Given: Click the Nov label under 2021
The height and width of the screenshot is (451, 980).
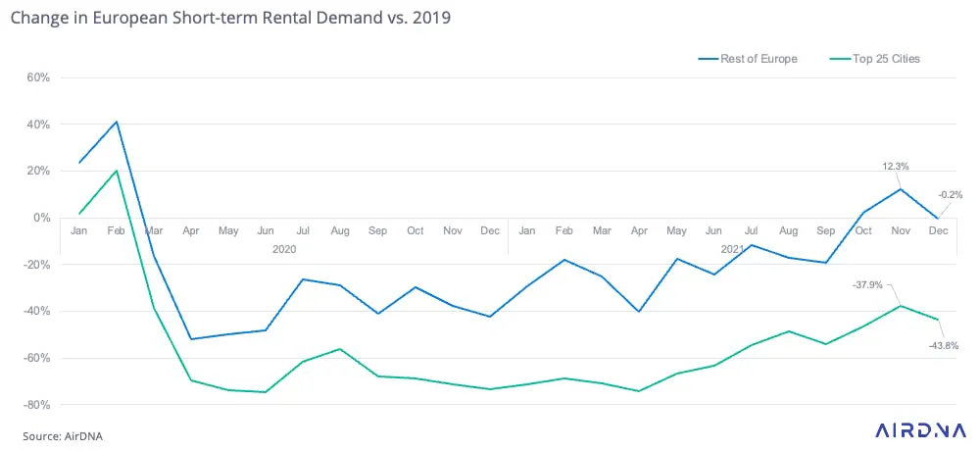Looking at the screenshot, I should [x=901, y=230].
